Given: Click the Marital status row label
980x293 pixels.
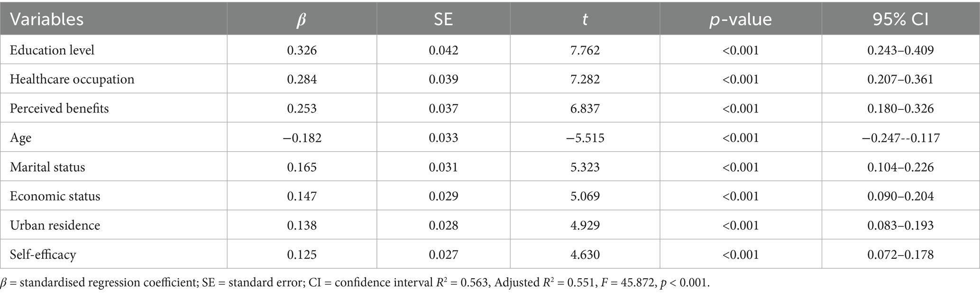Looking at the screenshot, I should click(x=47, y=167).
